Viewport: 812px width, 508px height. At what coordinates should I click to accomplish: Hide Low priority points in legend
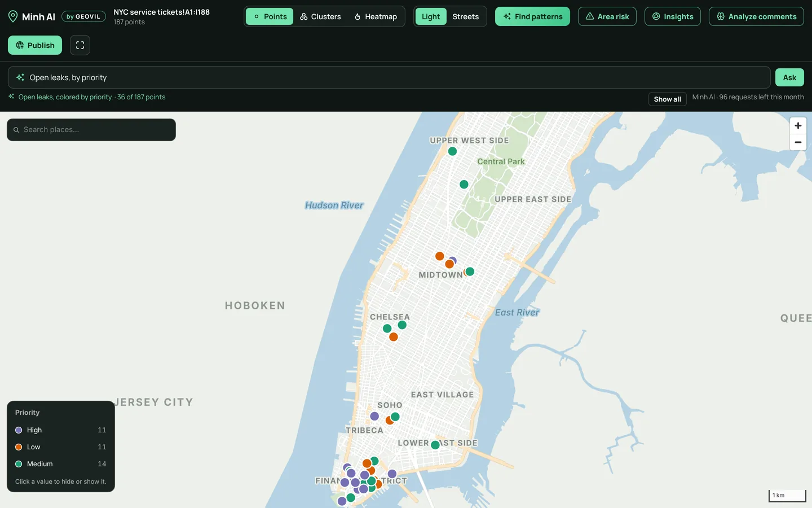coord(60,447)
